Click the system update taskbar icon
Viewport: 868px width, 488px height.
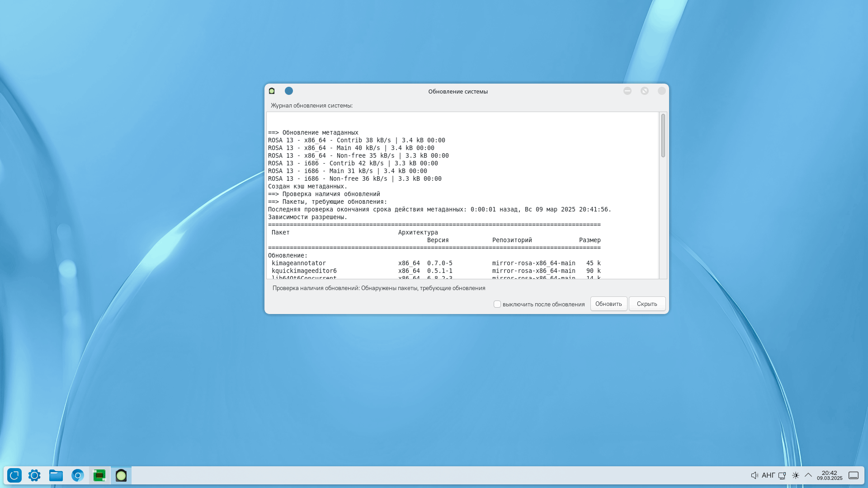[121, 475]
